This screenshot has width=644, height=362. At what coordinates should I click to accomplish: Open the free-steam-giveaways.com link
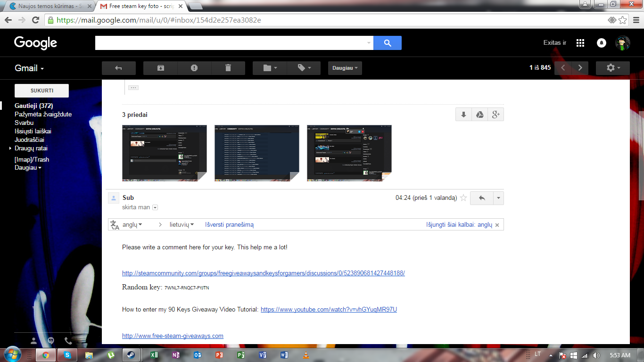(173, 336)
